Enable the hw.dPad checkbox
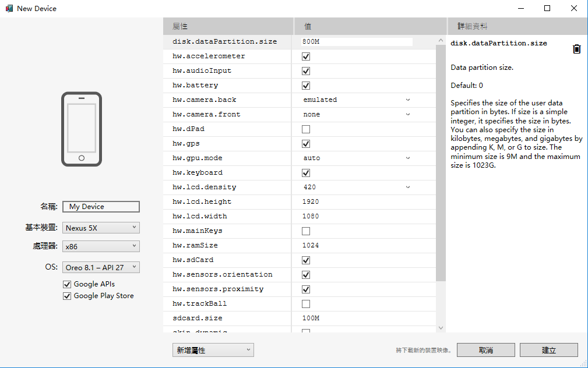 point(306,129)
